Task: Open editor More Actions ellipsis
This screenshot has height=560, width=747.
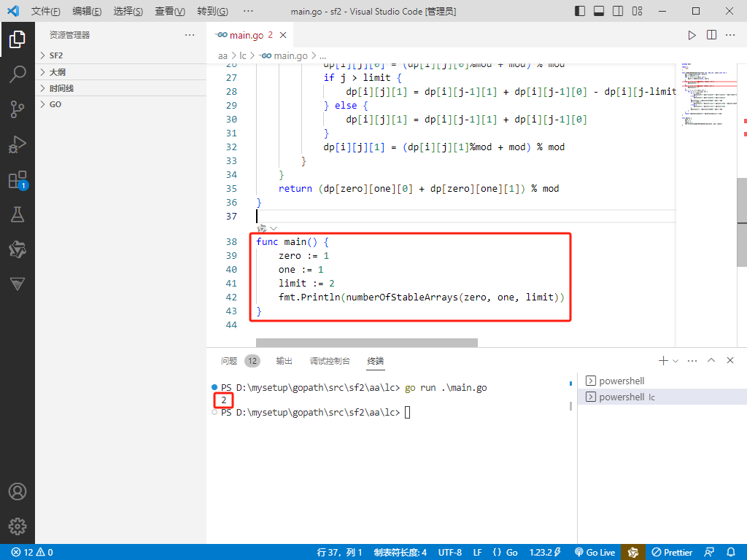Action: click(x=730, y=35)
